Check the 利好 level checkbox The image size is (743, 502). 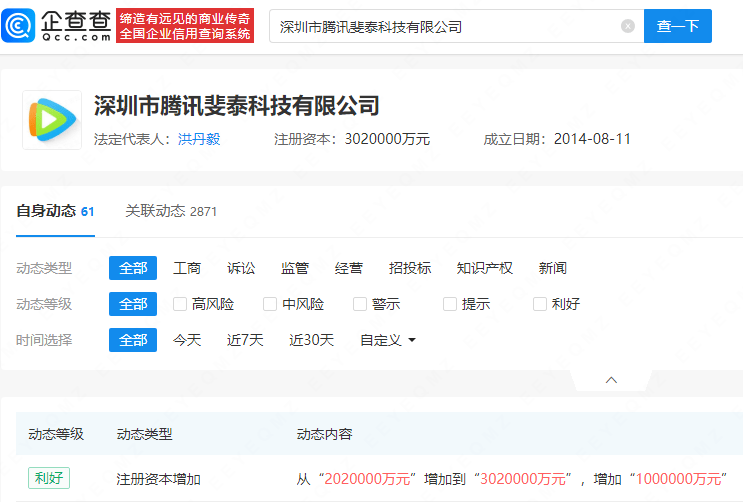coord(540,304)
